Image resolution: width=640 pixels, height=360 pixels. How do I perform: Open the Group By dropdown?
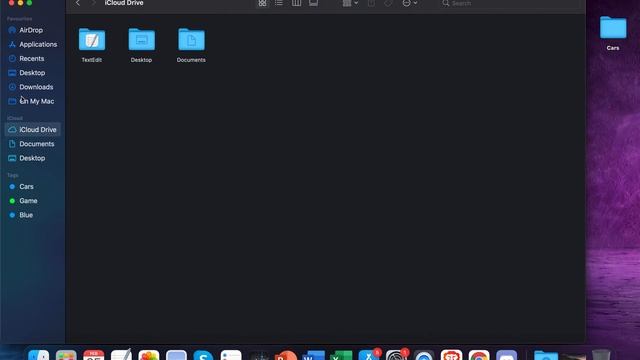click(x=350, y=3)
